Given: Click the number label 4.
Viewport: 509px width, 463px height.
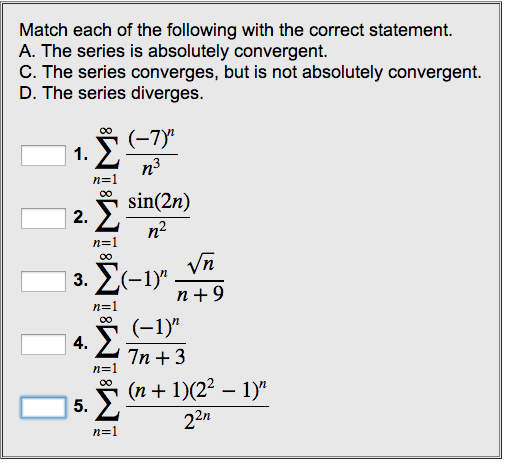Looking at the screenshot, I should tap(81, 343).
